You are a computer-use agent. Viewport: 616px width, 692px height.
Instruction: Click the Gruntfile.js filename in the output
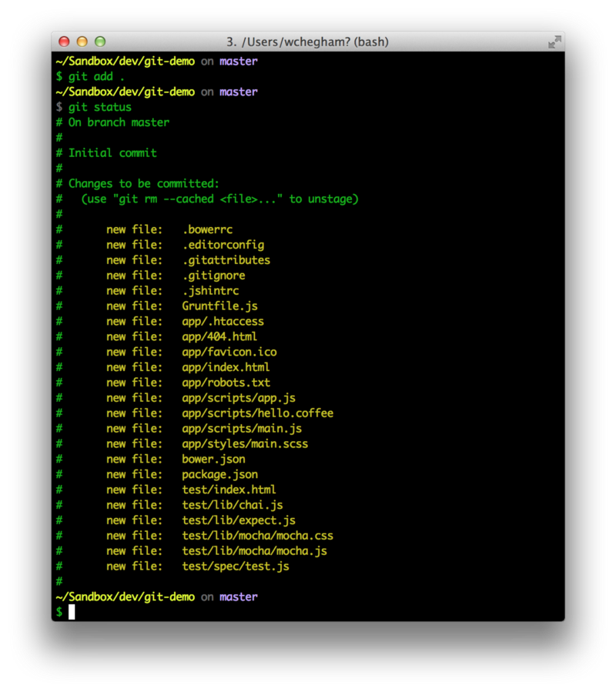pos(219,306)
